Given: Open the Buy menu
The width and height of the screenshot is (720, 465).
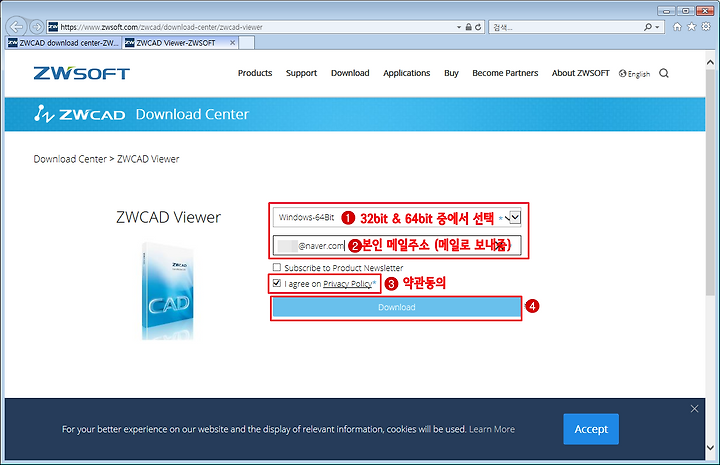Looking at the screenshot, I should coord(451,73).
